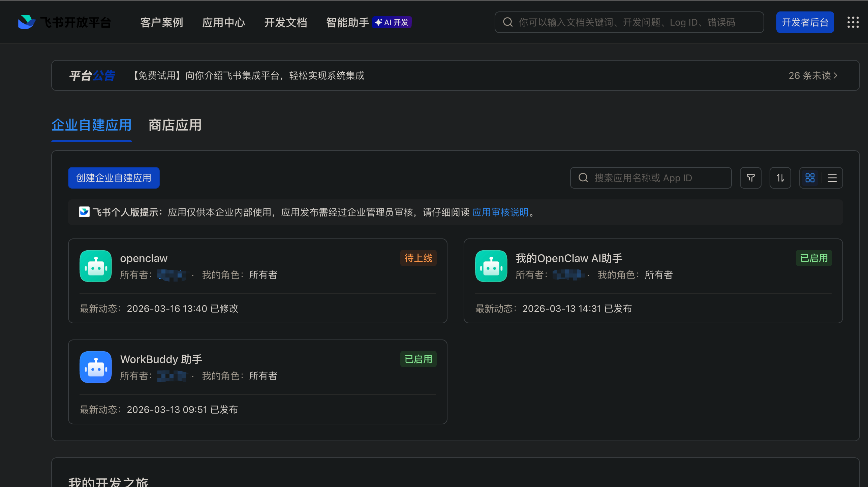Image resolution: width=868 pixels, height=487 pixels.
Task: Open the 我的OpenClaw AI助手 title
Action: coord(569,258)
